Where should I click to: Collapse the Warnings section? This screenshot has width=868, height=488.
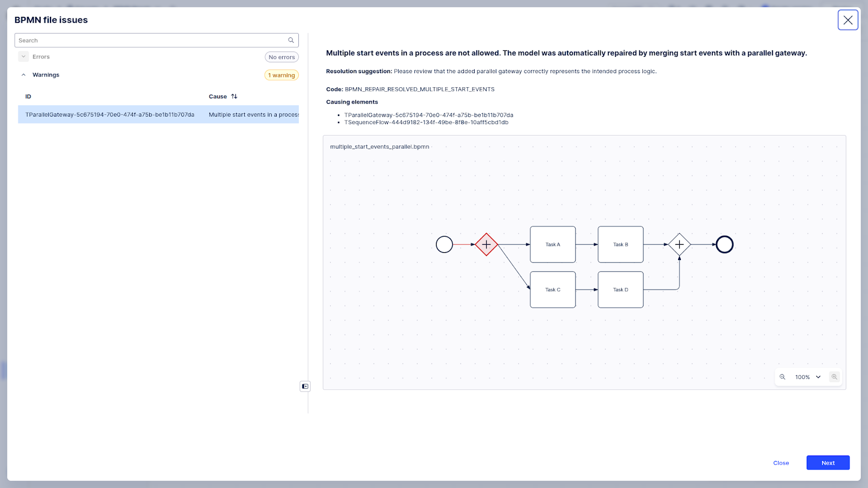point(23,75)
